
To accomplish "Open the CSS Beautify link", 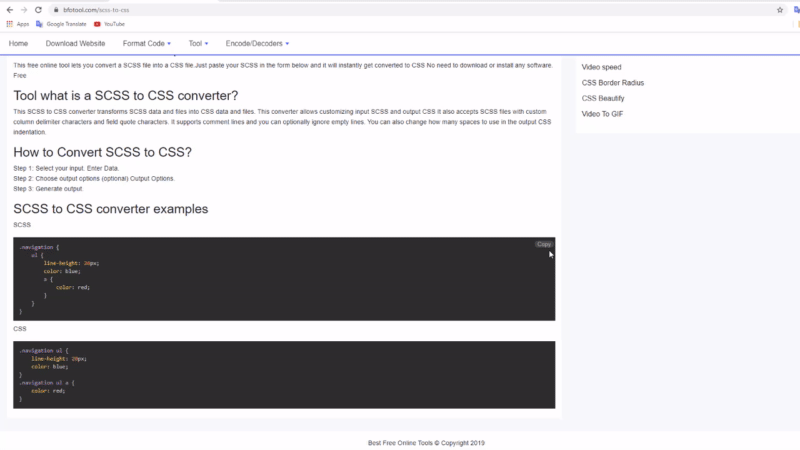I will [603, 98].
